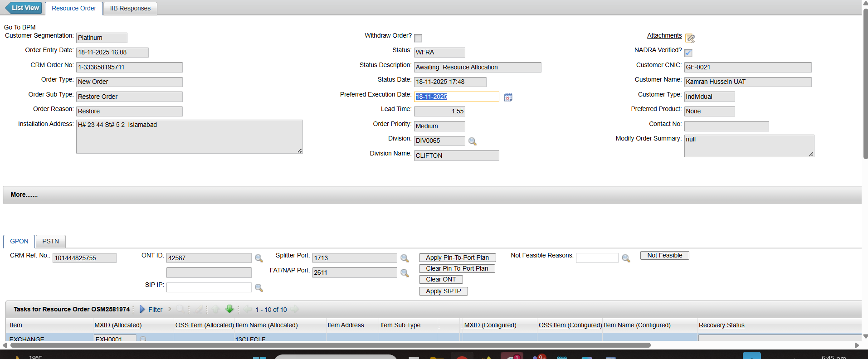Click the Not Feasible button
868x359 pixels.
(664, 255)
